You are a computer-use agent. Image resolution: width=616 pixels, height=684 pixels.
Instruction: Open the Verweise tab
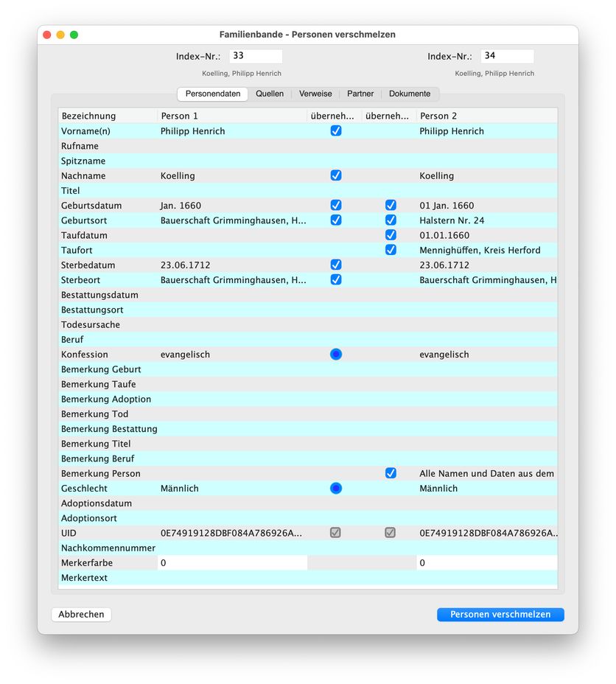click(315, 94)
